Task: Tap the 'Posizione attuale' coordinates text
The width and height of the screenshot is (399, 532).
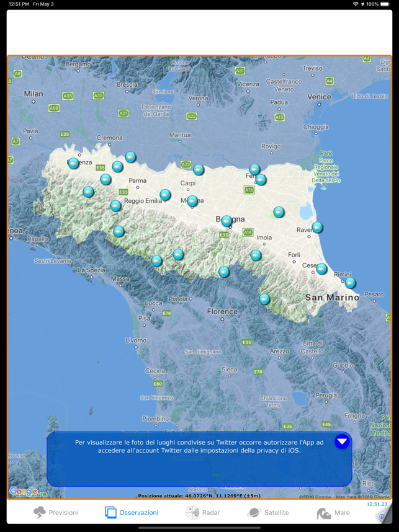Action: tap(199, 495)
